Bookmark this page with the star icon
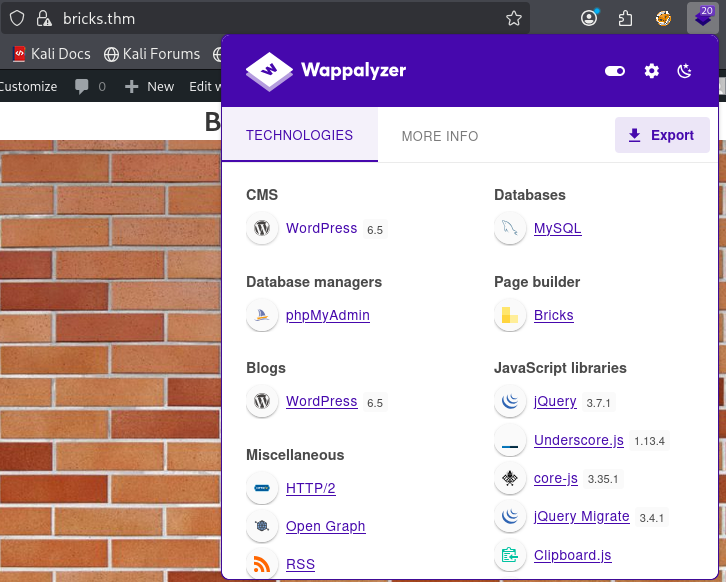 click(514, 18)
